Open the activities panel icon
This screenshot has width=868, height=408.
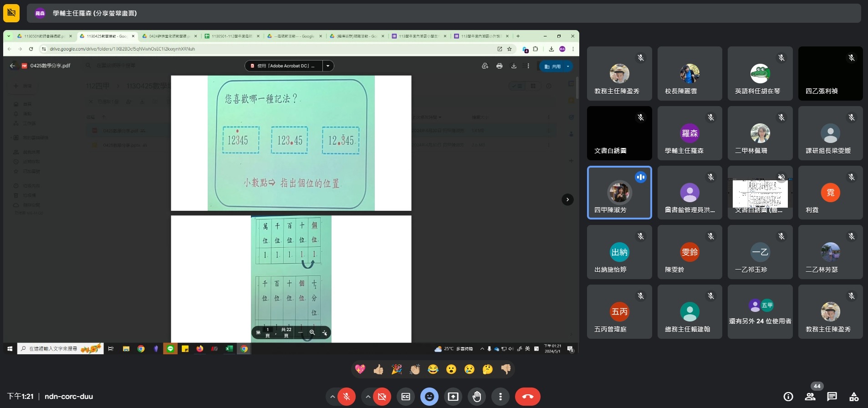tap(854, 397)
